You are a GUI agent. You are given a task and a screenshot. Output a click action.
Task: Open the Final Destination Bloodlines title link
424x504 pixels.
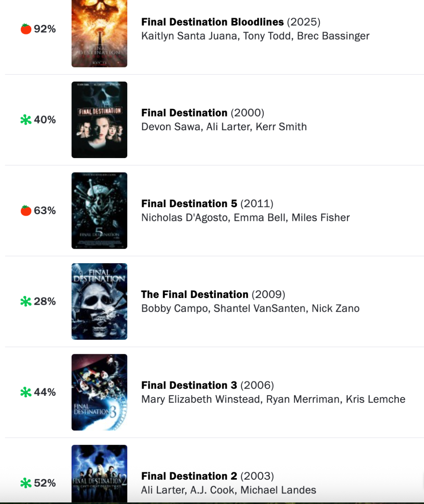[212, 22]
